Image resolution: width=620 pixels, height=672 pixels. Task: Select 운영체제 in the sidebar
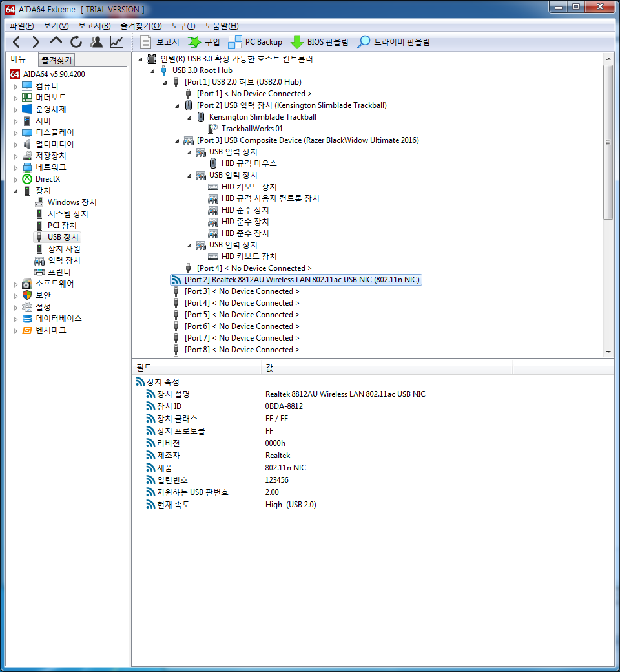point(50,109)
